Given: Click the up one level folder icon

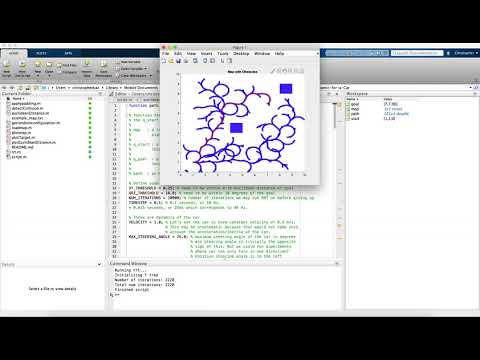Looking at the screenshot, I should (20, 88).
